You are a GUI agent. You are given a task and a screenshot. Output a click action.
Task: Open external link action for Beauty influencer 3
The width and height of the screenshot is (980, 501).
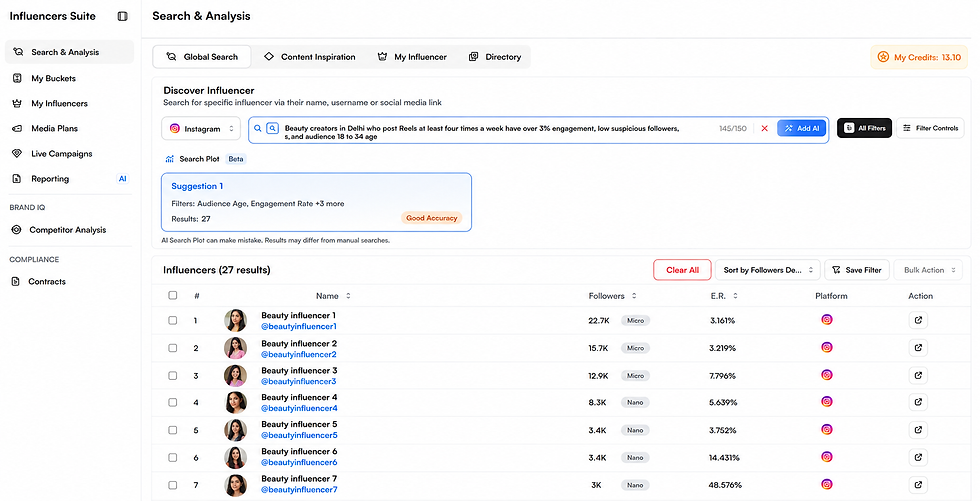(918, 375)
